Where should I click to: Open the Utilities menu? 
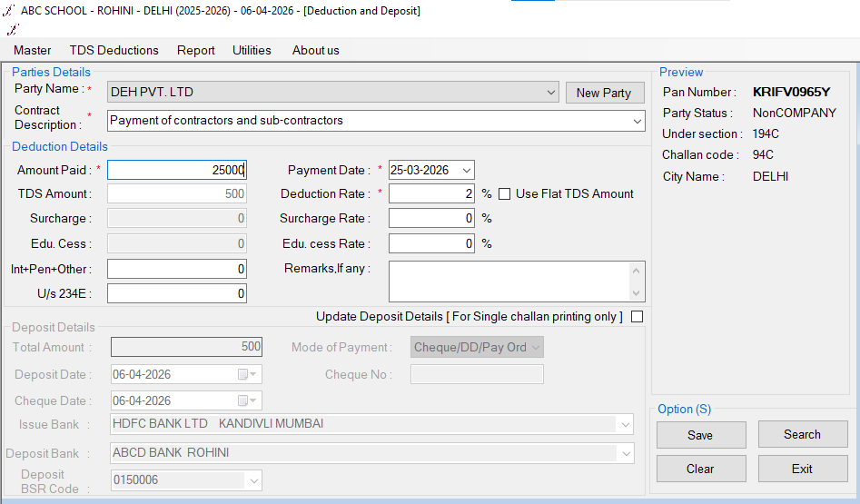(x=252, y=50)
